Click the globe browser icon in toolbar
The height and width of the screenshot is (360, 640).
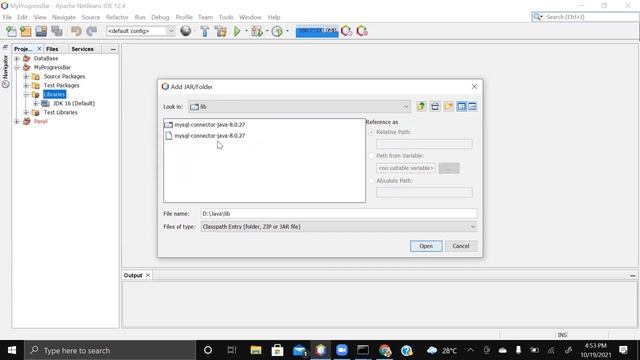(x=186, y=31)
